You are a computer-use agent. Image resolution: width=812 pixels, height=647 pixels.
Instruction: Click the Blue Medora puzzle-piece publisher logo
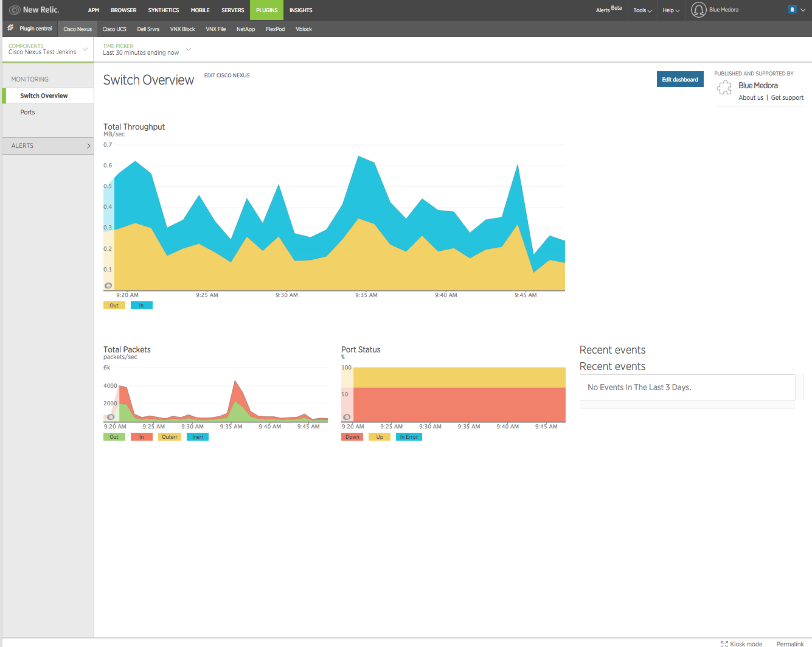(x=724, y=88)
